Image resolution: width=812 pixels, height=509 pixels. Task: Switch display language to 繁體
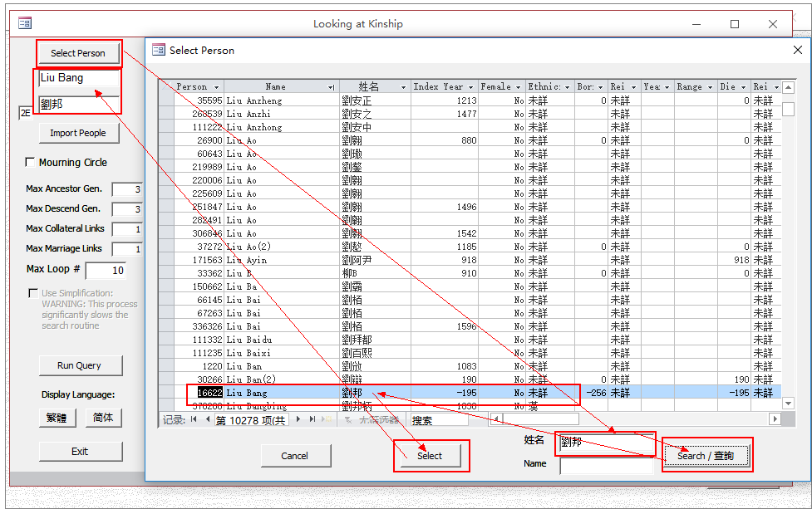[x=58, y=418]
